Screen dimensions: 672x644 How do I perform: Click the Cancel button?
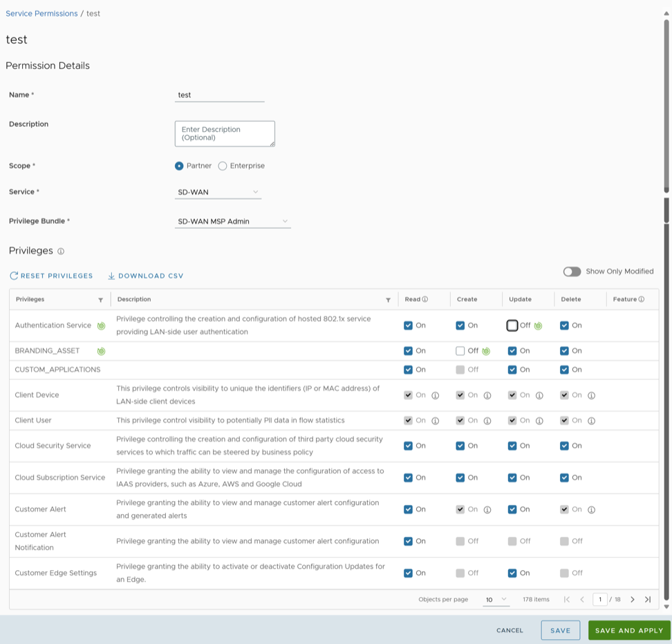click(510, 630)
